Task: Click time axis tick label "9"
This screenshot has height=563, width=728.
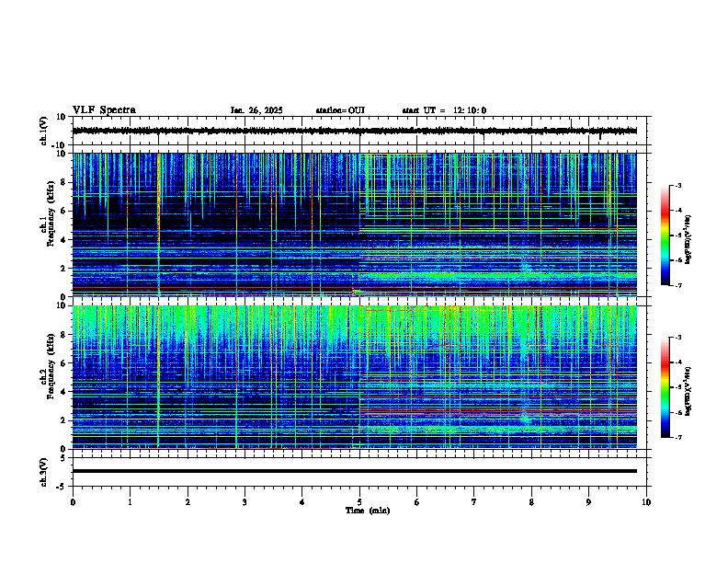Action: click(x=588, y=502)
